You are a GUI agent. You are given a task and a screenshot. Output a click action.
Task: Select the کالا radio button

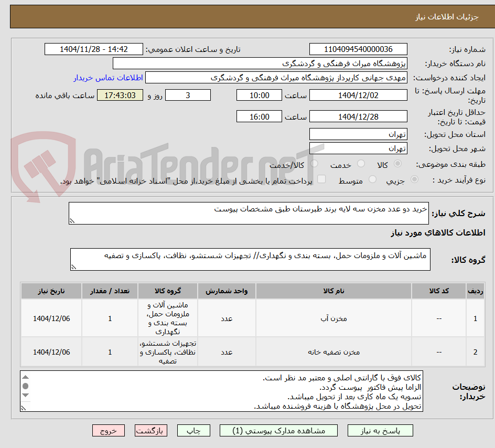pyautogui.click(x=398, y=164)
